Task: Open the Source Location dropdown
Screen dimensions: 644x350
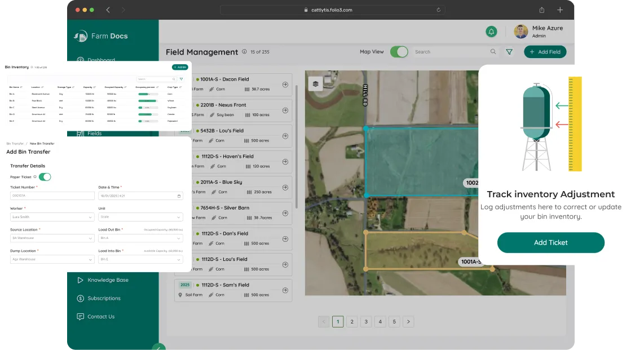Action: (52, 238)
